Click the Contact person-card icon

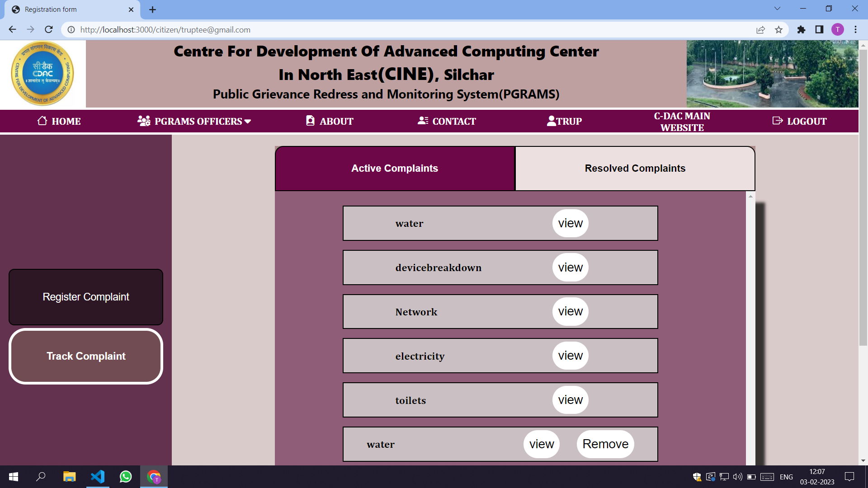coord(423,121)
